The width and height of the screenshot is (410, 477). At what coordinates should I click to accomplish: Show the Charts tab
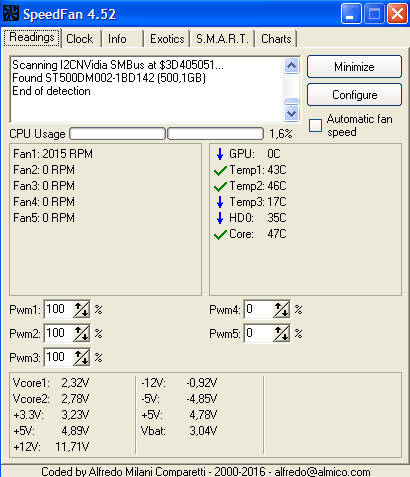pos(276,39)
